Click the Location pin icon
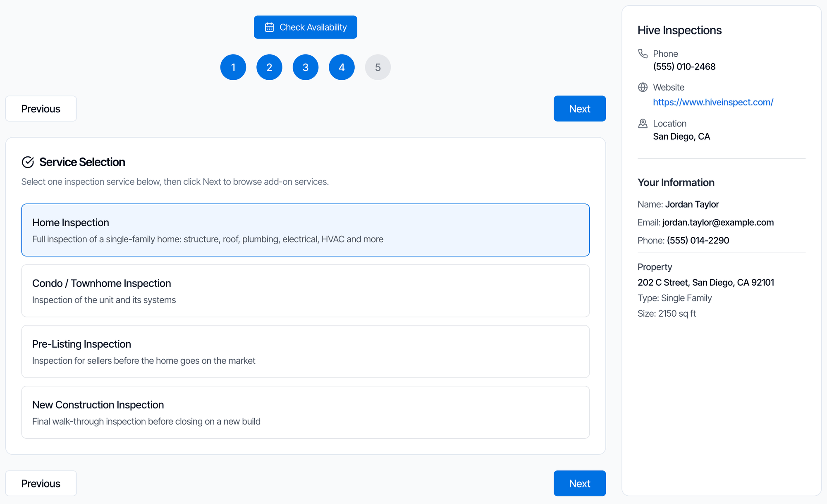The height and width of the screenshot is (504, 827). (x=643, y=123)
